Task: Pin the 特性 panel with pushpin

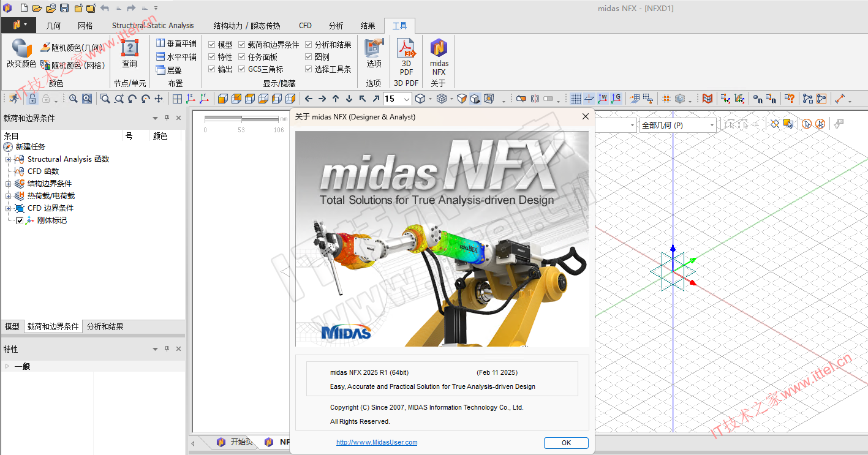Action: (x=167, y=349)
